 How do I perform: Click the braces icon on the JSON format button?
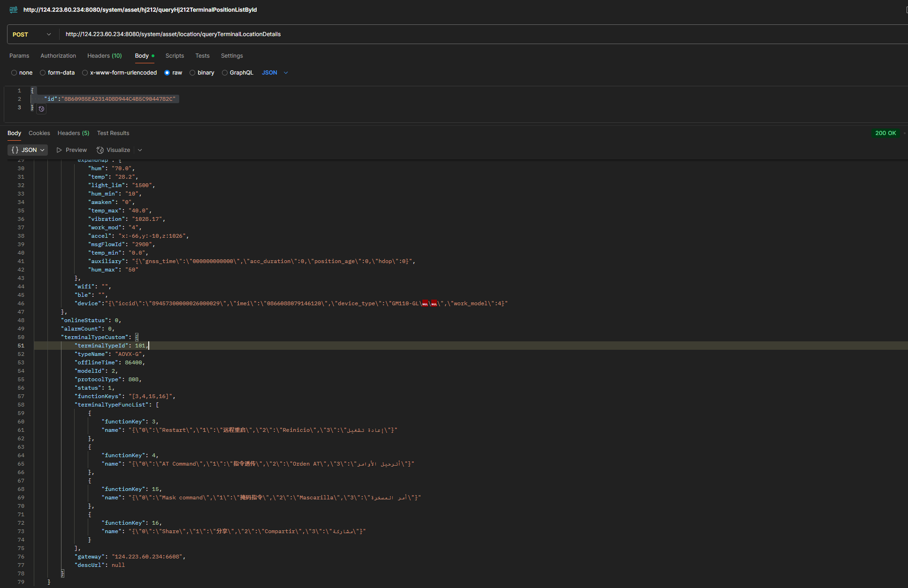(15, 150)
